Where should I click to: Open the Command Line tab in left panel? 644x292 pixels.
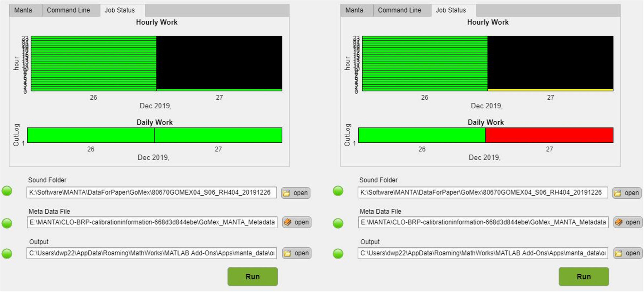coord(68,10)
